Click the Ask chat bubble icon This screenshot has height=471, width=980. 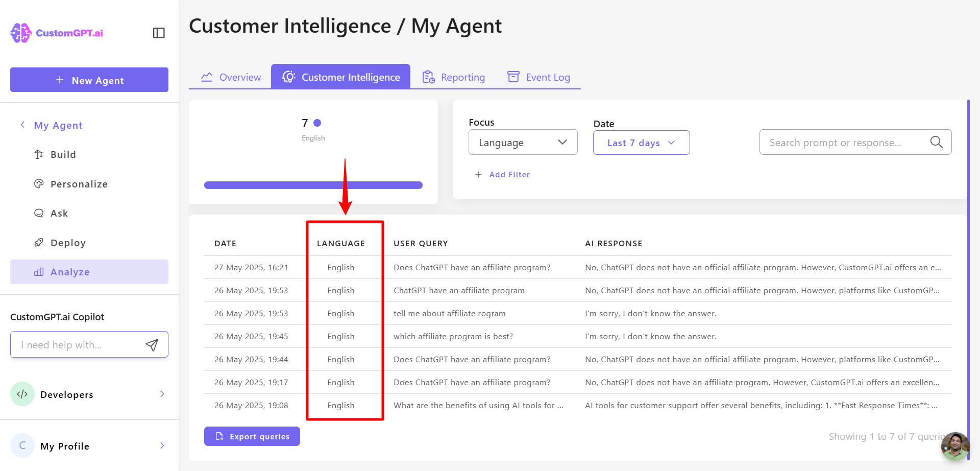tap(39, 213)
